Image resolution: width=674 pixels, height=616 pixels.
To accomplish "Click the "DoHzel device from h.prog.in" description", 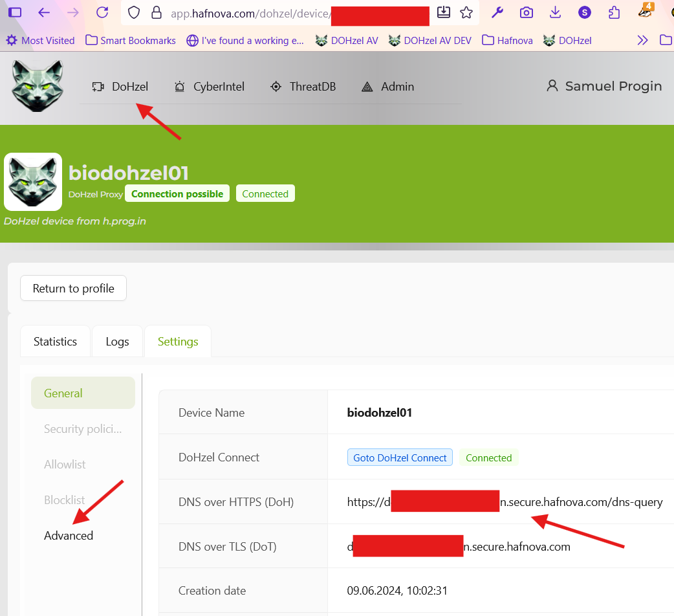I will point(75,221).
